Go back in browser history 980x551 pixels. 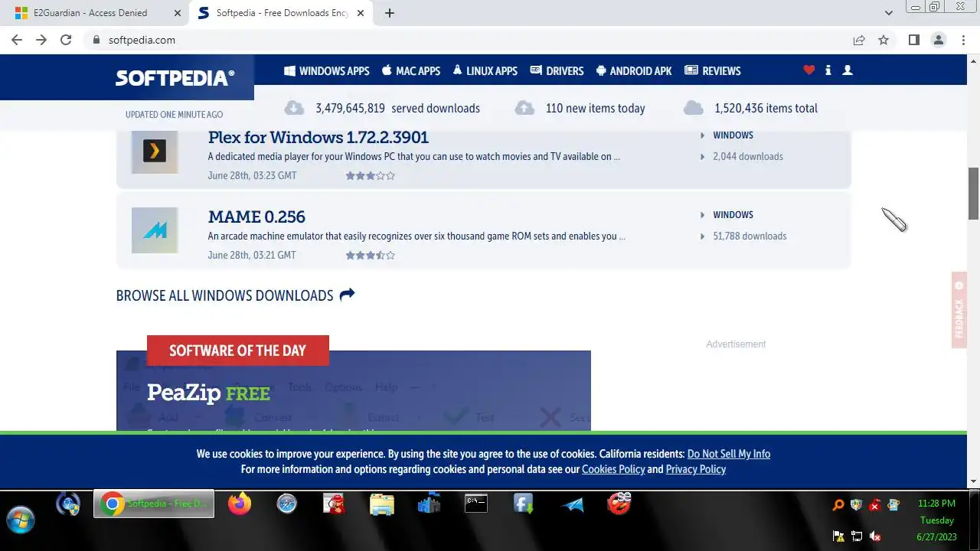pos(17,40)
